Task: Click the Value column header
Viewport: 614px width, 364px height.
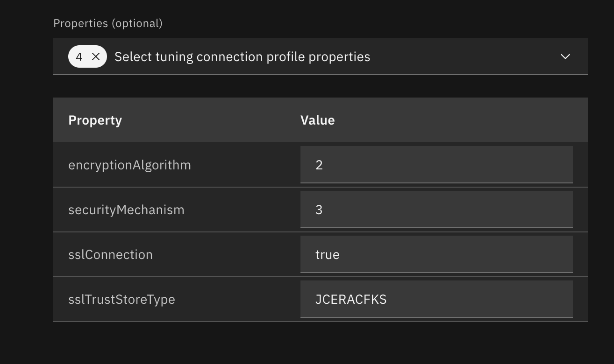Action: (x=318, y=119)
